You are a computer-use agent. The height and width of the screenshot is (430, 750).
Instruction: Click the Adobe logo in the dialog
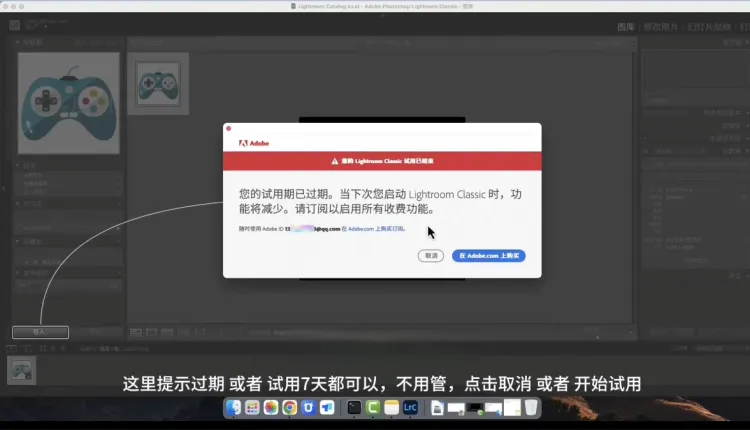coord(254,143)
